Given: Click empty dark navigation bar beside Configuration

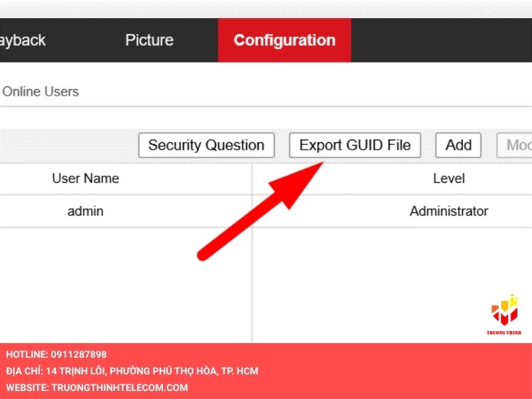Looking at the screenshot, I should [441, 40].
